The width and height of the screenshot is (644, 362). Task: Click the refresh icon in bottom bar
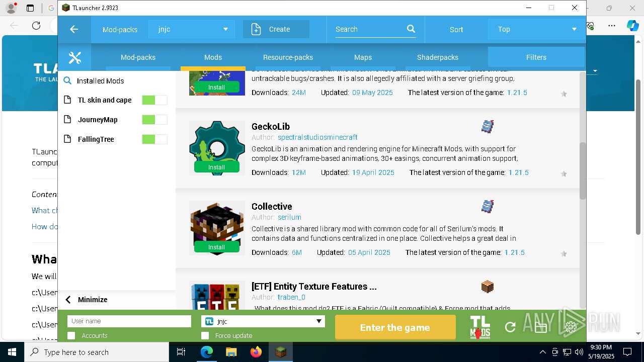click(510, 327)
